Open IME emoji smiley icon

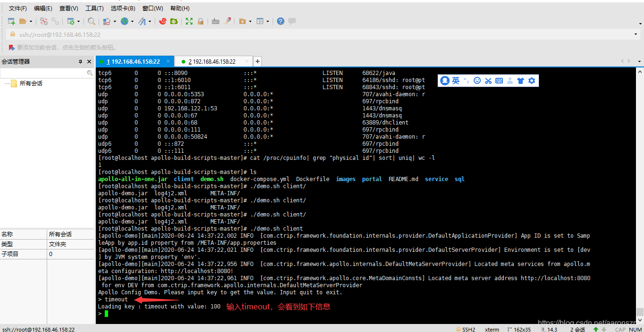pyautogui.click(x=477, y=81)
